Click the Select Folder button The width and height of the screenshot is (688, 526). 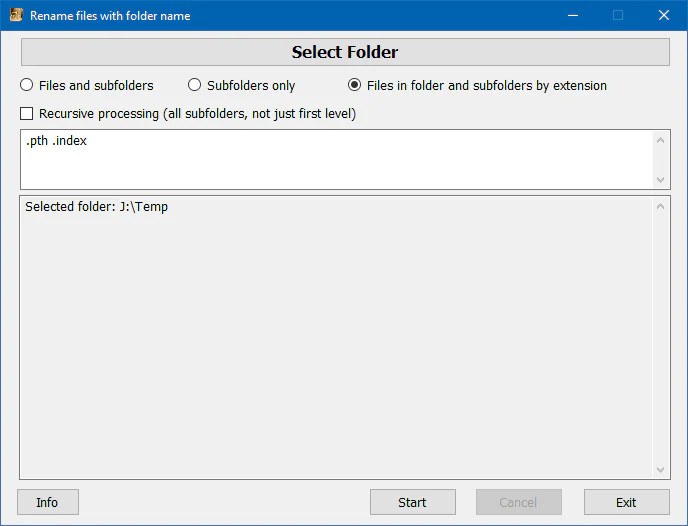[x=345, y=52]
